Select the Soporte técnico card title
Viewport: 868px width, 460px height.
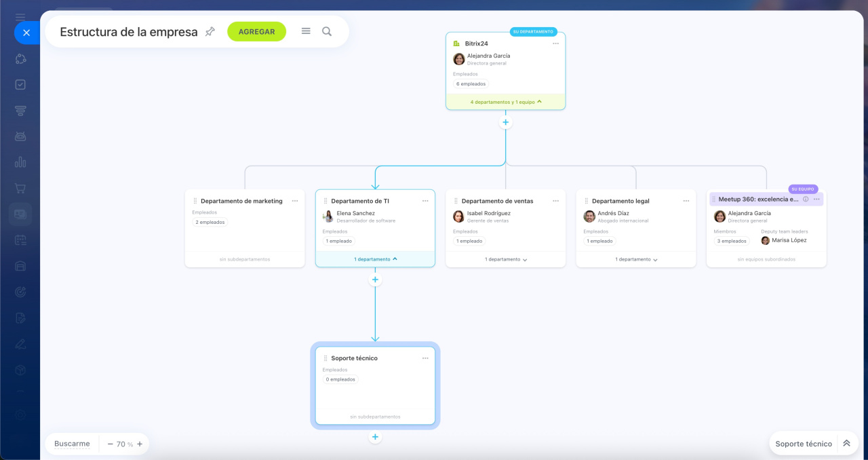pyautogui.click(x=355, y=358)
